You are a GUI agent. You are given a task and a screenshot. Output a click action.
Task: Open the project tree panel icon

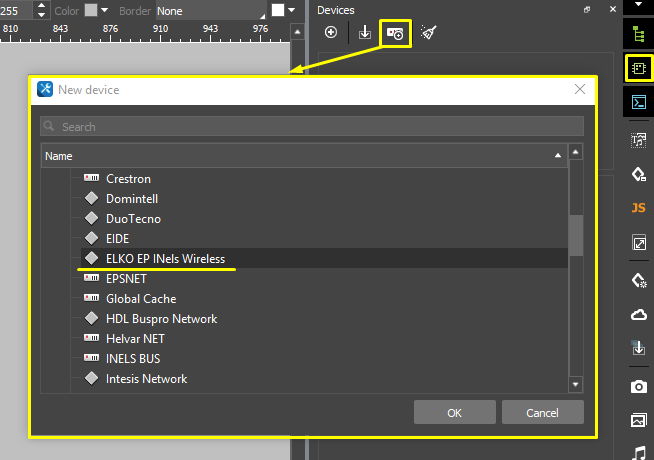638,33
